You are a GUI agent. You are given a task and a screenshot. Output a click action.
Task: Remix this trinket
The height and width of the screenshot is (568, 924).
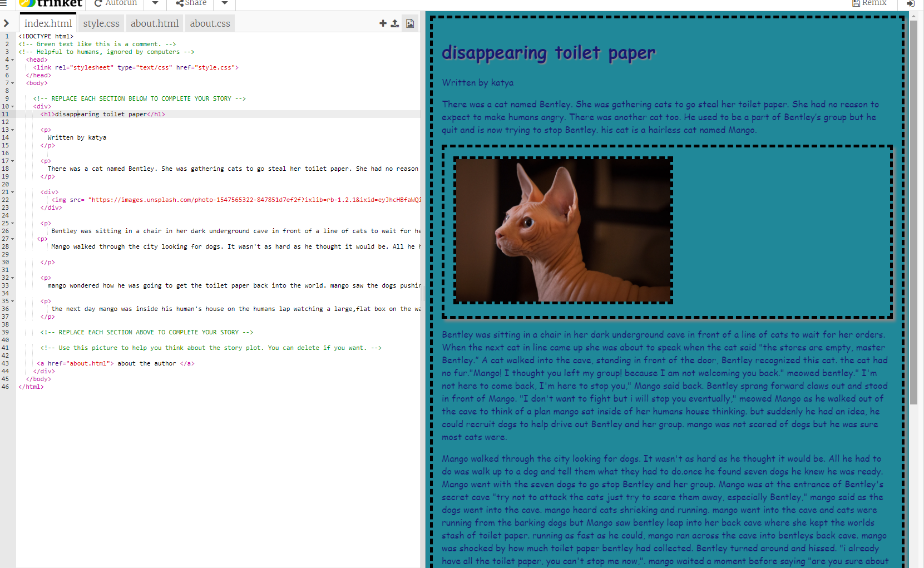point(869,4)
